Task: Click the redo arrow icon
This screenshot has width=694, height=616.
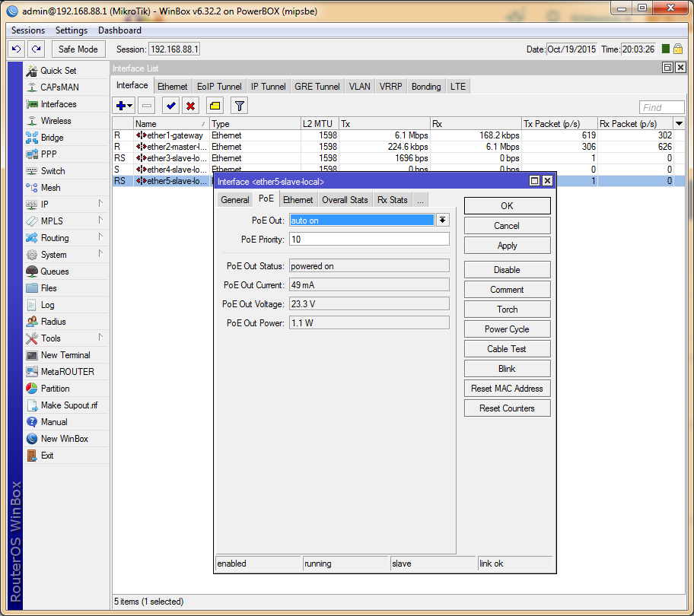Action: pos(36,49)
